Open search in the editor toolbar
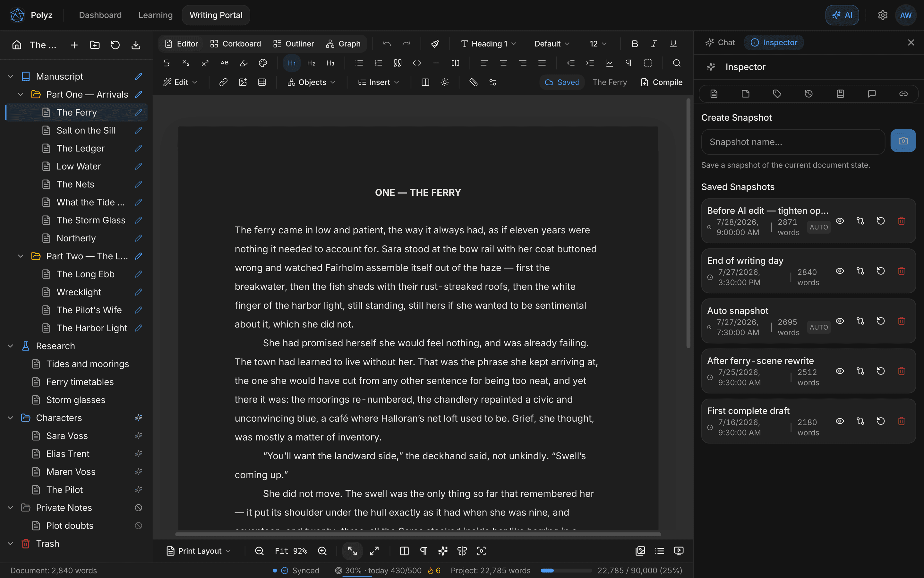The height and width of the screenshot is (578, 924). point(676,63)
